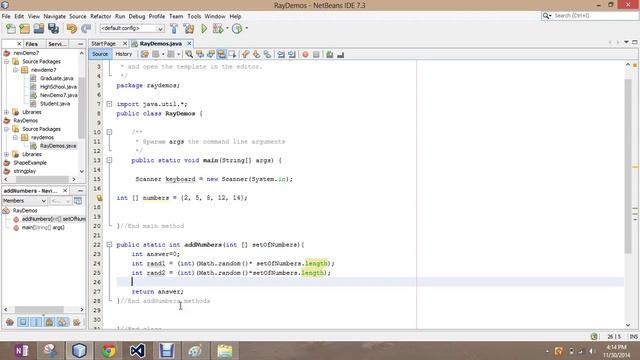Screen dimensions: 640x360
Task: Collapse the main method fold marker
Action: [x=109, y=160]
